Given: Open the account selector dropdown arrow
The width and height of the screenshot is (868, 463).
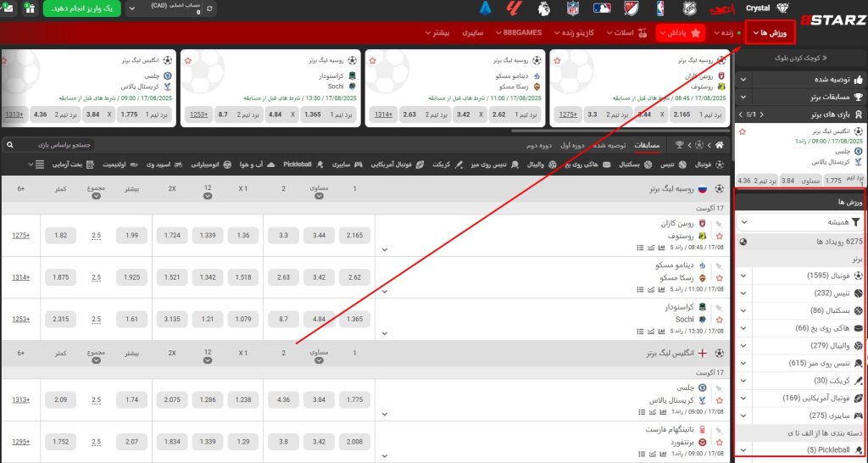Looking at the screenshot, I should [131, 8].
